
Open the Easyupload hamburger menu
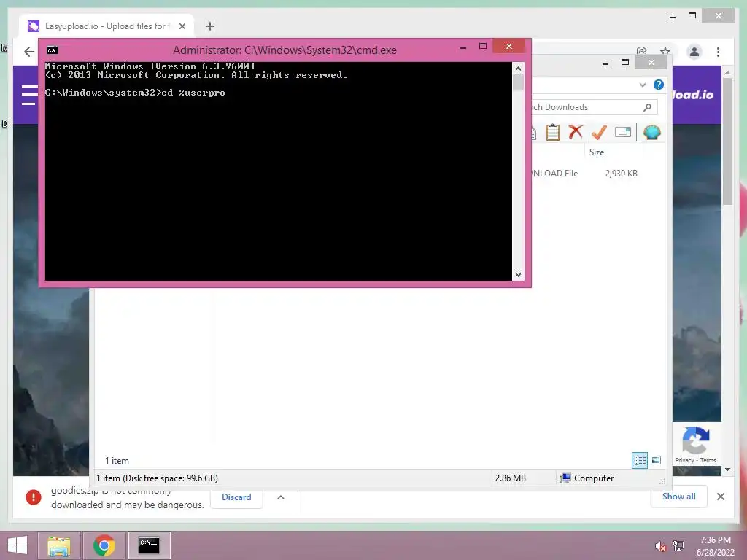point(29,95)
